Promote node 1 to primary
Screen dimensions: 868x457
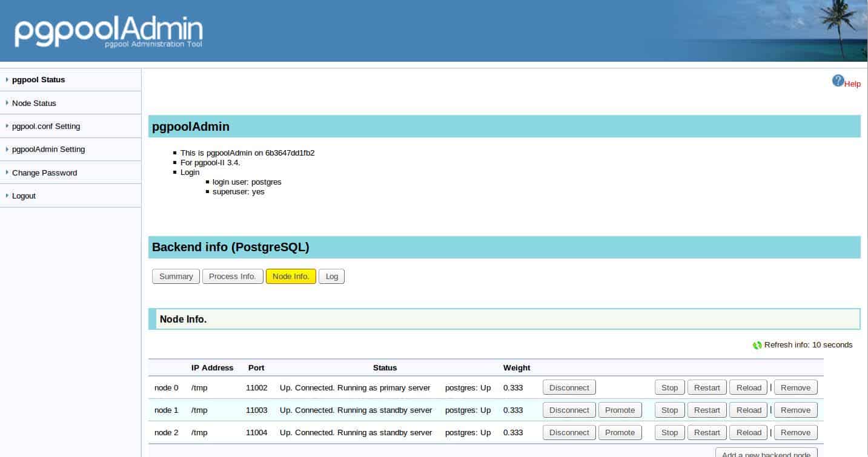[x=620, y=410]
